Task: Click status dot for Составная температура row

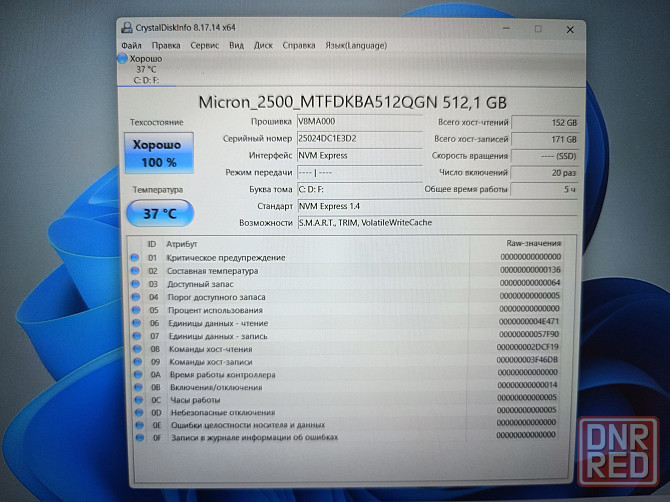Action: 135,271
